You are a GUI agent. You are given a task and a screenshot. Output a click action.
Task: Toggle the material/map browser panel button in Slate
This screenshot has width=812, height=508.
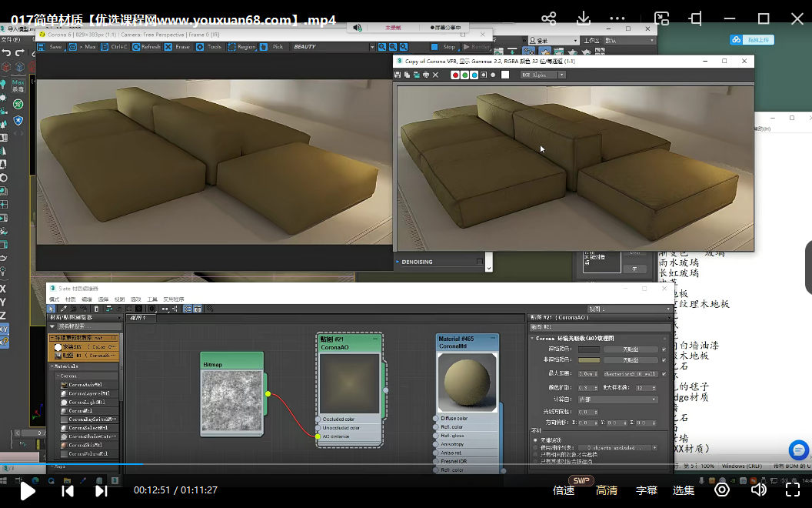pos(188,309)
